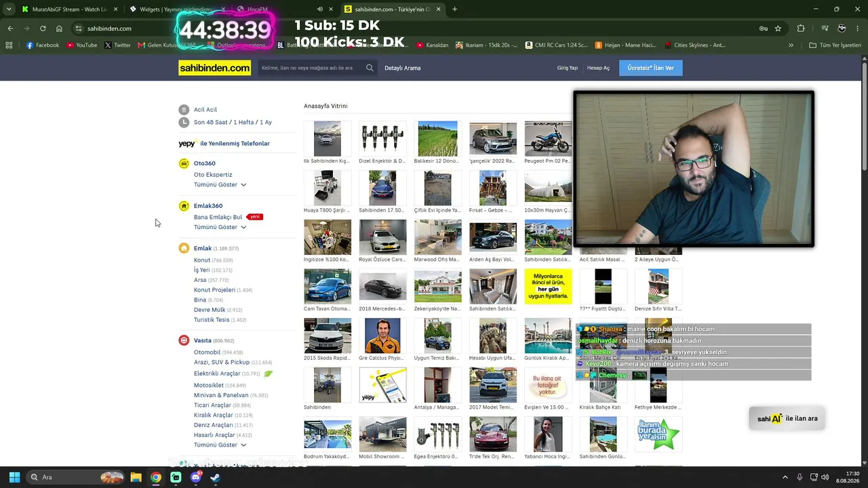Open the Chrome apps grid icon

9,45
